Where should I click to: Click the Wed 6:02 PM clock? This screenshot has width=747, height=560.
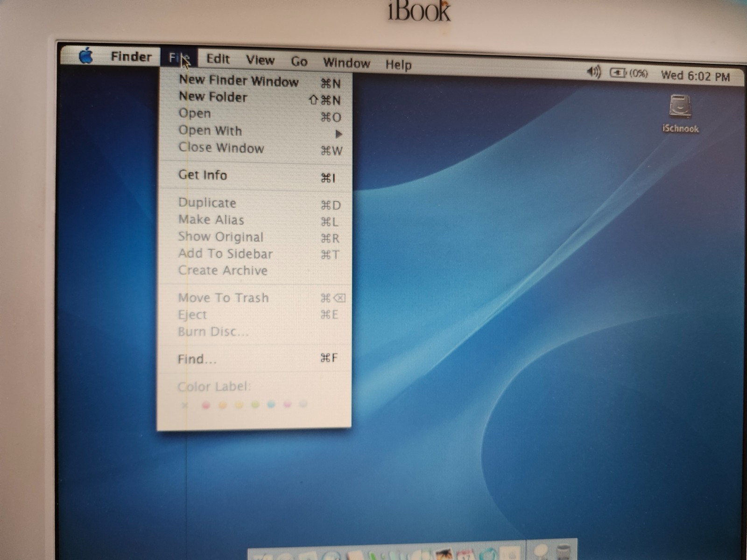(695, 76)
